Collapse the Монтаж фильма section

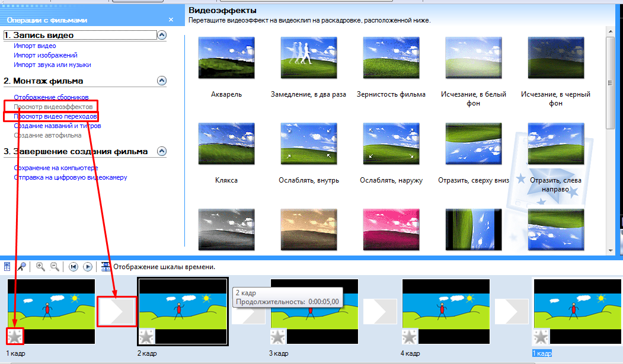click(161, 81)
